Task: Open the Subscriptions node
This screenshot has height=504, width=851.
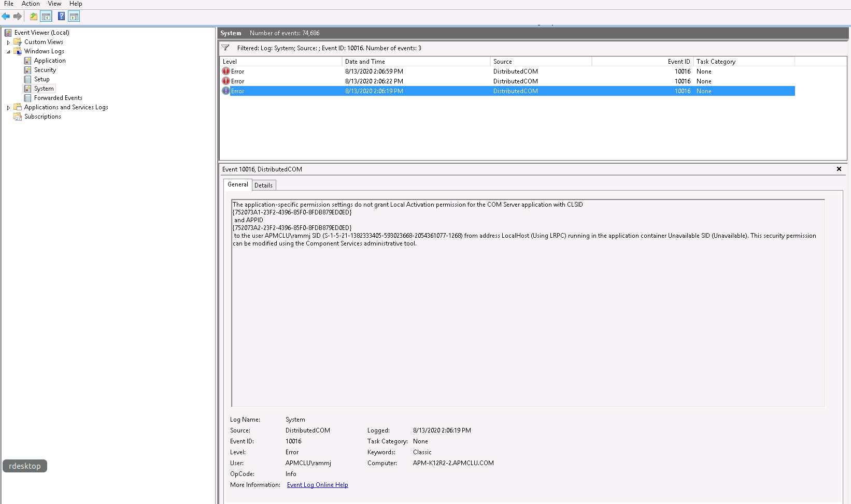Action: (x=42, y=117)
